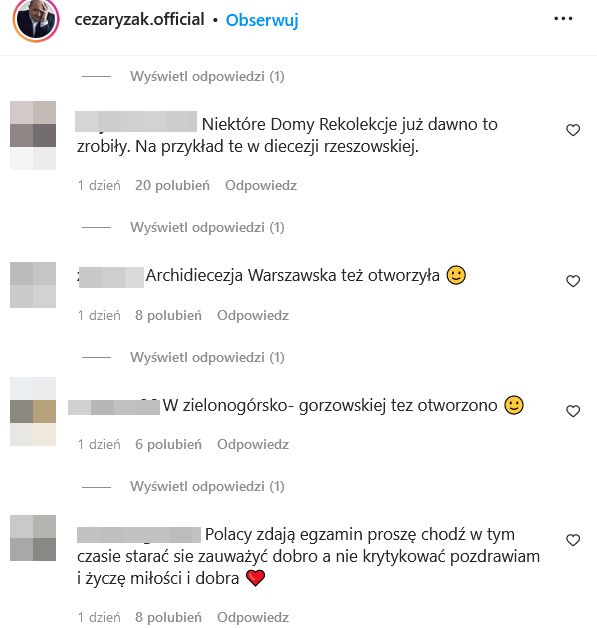This screenshot has height=628, width=597.
Task: Like the Polacy zdają egzamin comment
Action: coord(573,540)
